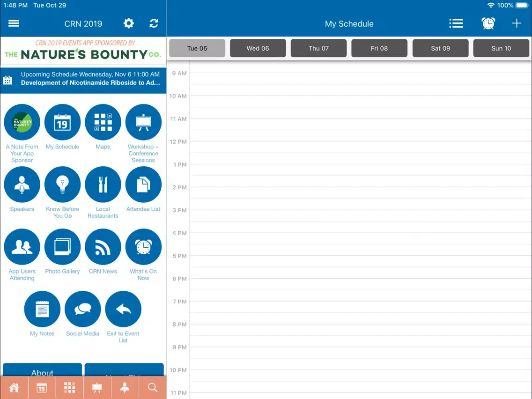Tap the My Schedule header title

click(349, 24)
